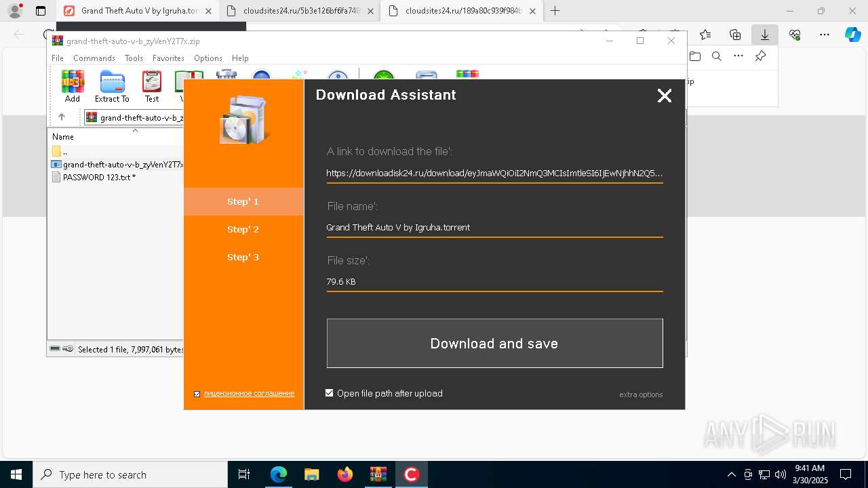Open Edge downloads toolbar icon
The height and width of the screenshot is (488, 868).
[x=765, y=35]
